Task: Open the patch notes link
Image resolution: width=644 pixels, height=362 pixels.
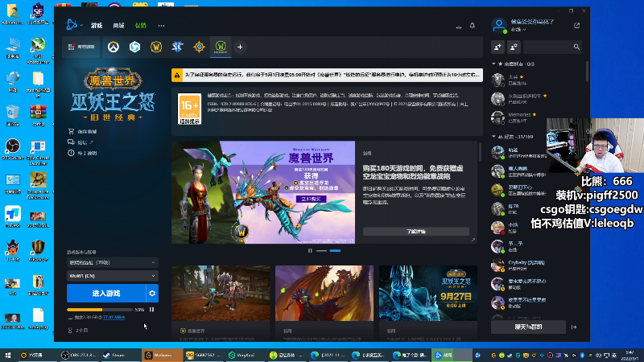Action: pos(83,153)
